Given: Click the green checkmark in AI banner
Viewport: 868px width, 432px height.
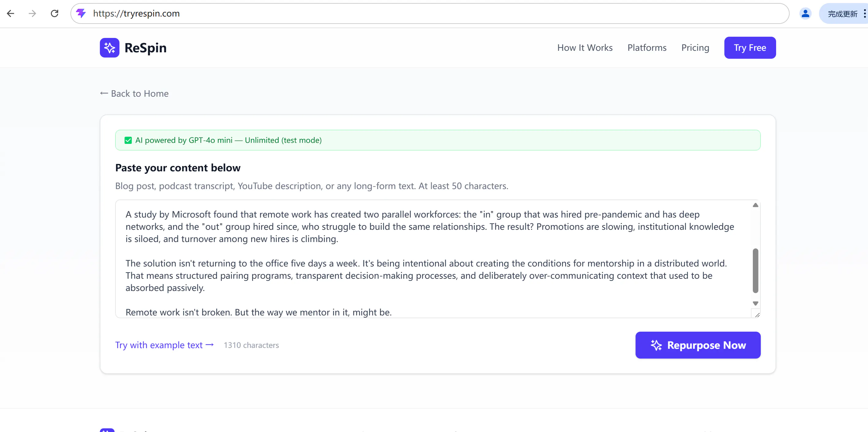Looking at the screenshot, I should point(128,140).
